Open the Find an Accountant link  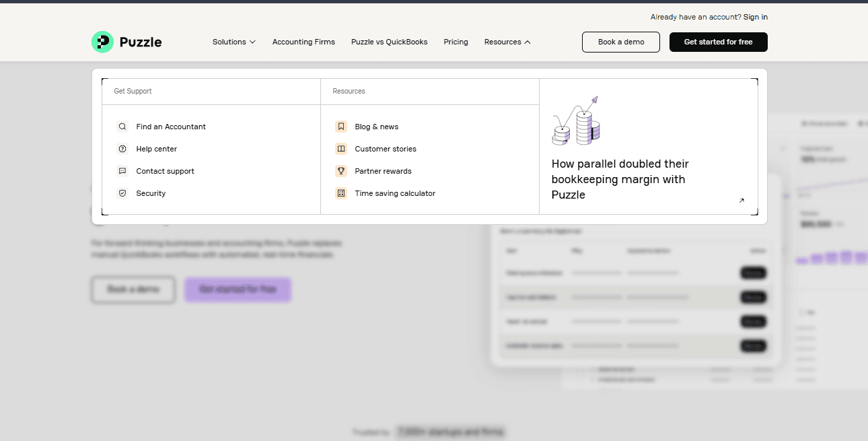171,127
